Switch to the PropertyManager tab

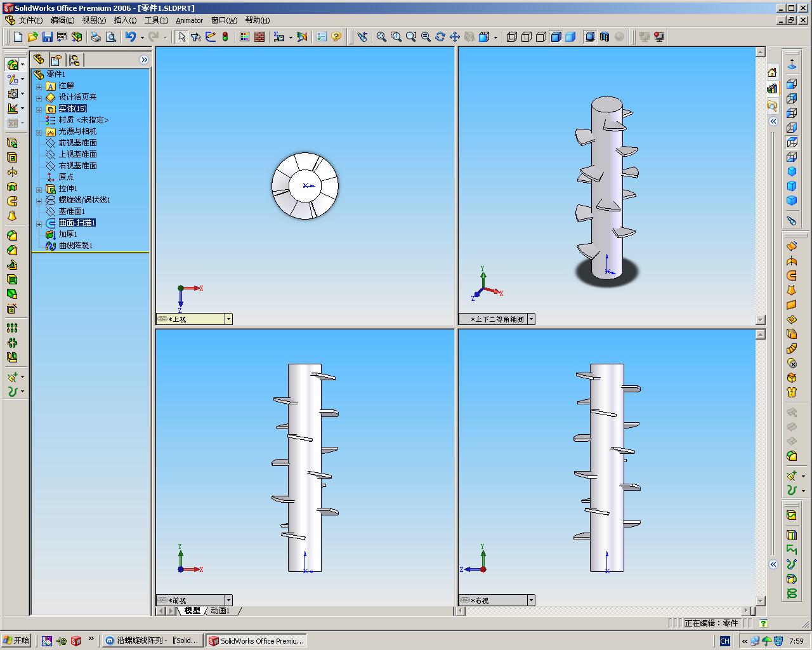56,60
